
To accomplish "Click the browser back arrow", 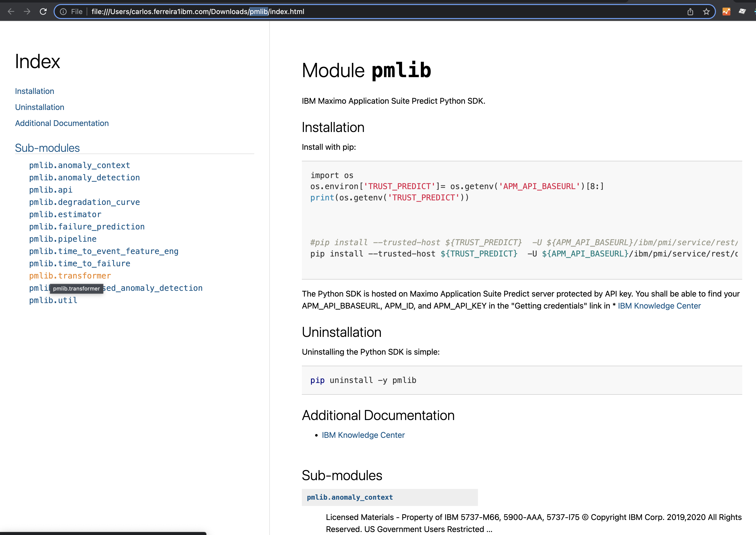I will pos(11,12).
